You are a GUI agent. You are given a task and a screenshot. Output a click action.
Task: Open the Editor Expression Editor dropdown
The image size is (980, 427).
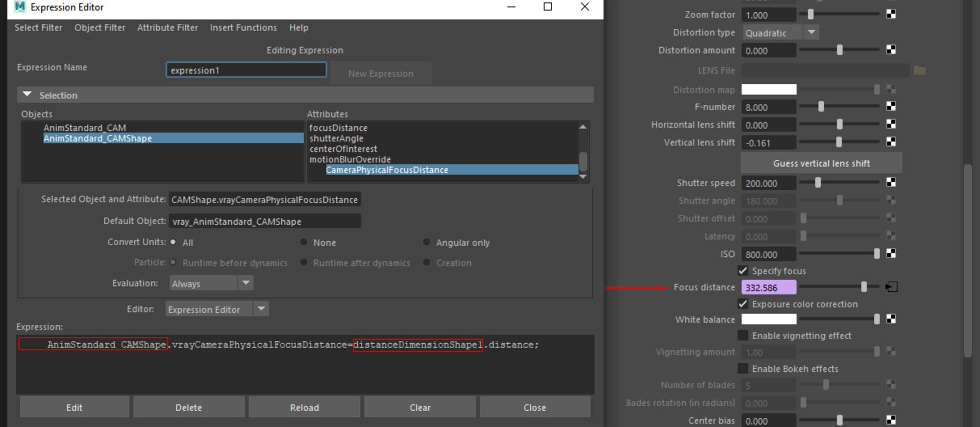point(217,309)
